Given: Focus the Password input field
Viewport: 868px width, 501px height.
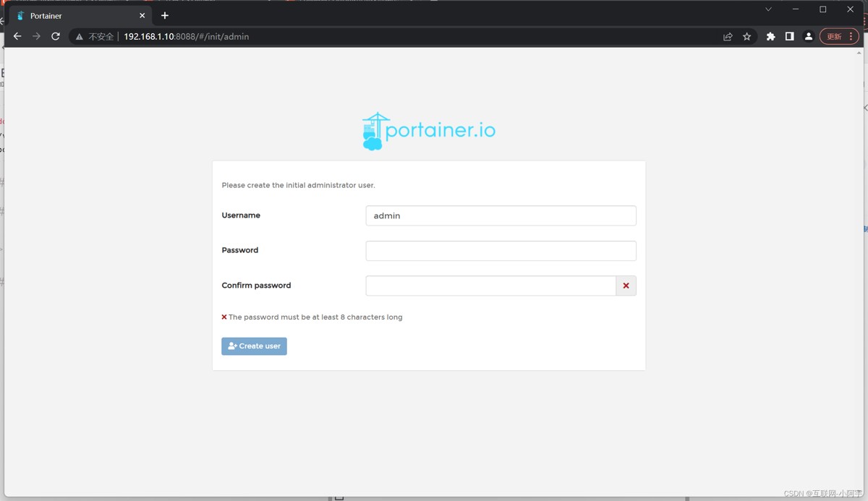Looking at the screenshot, I should click(501, 251).
